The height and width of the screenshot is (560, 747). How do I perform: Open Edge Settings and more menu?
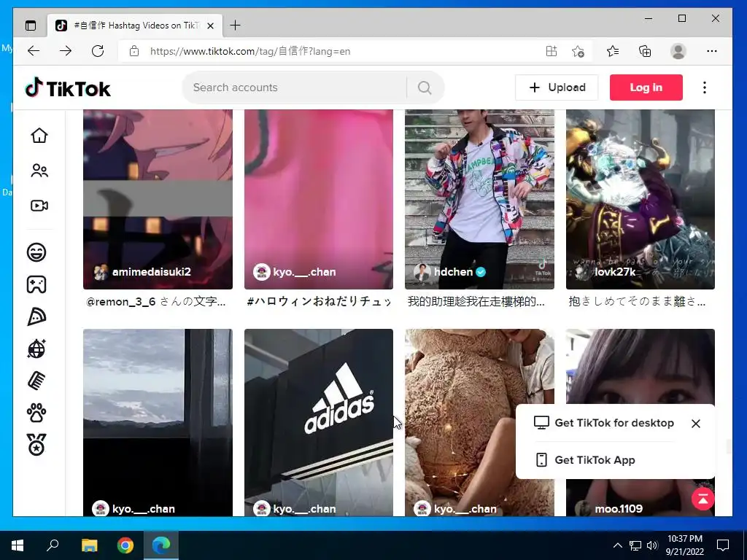pyautogui.click(x=712, y=51)
